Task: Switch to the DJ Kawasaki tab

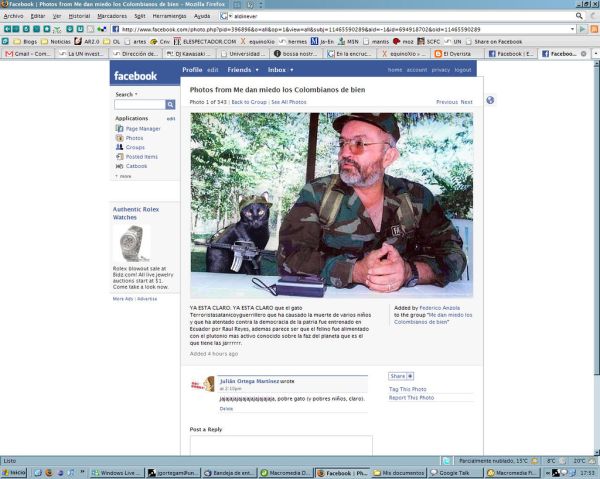Action: pos(191,54)
